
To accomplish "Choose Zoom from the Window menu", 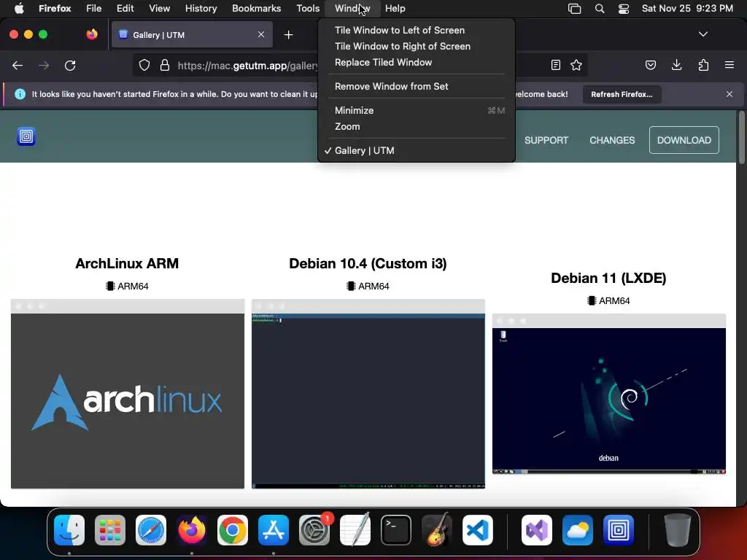I will coord(417,127).
